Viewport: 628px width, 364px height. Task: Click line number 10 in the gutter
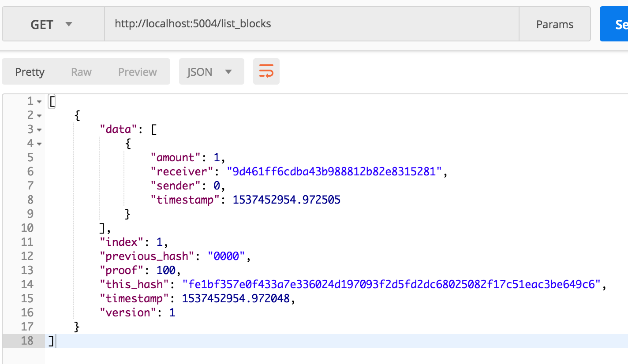tap(27, 228)
